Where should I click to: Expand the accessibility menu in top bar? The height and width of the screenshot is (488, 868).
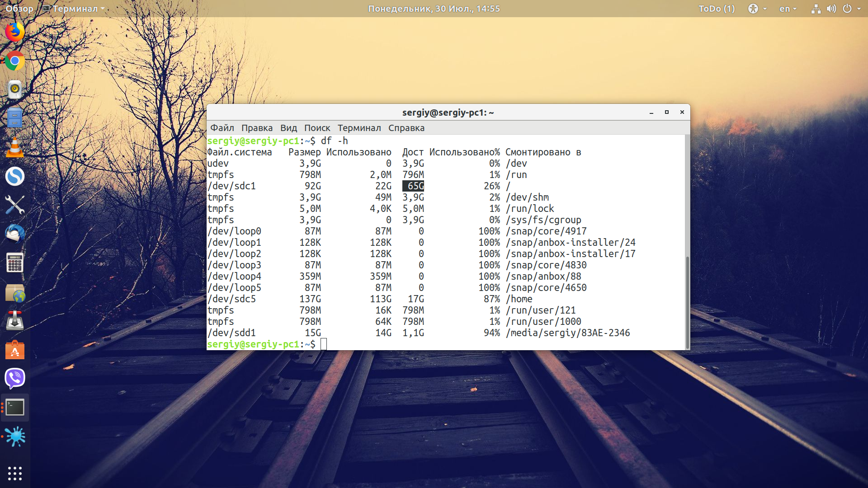pos(757,9)
